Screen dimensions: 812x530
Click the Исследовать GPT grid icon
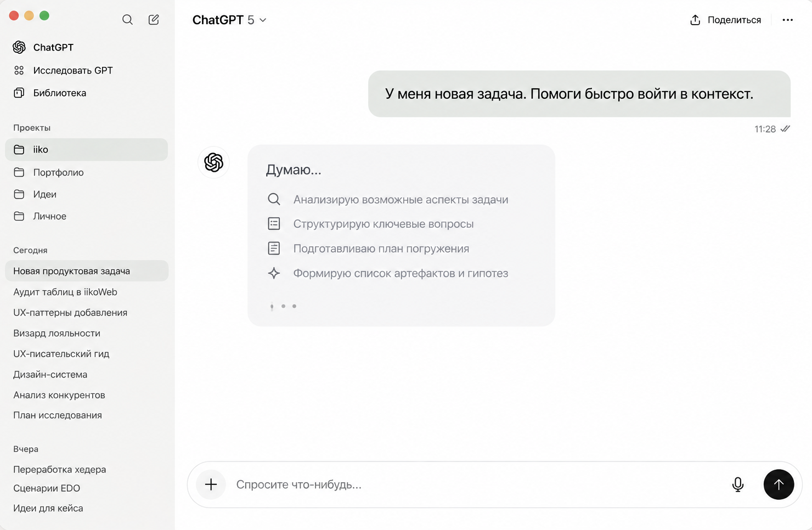point(19,70)
